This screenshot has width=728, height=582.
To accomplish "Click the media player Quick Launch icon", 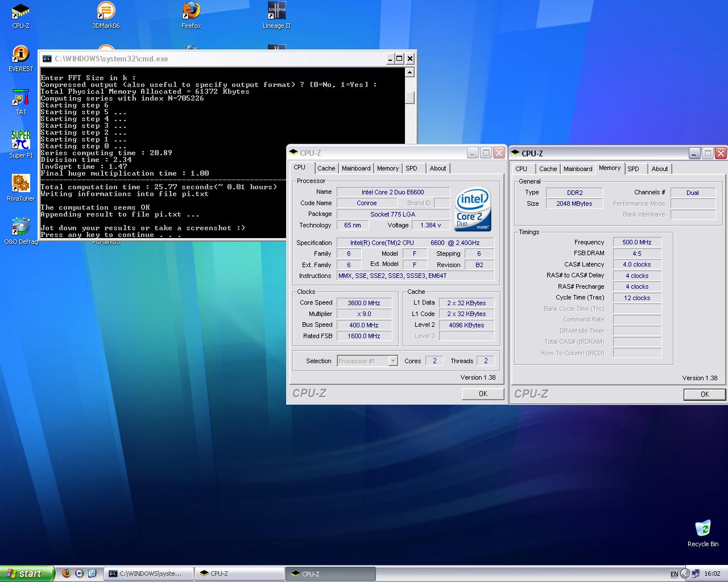I will point(79,573).
